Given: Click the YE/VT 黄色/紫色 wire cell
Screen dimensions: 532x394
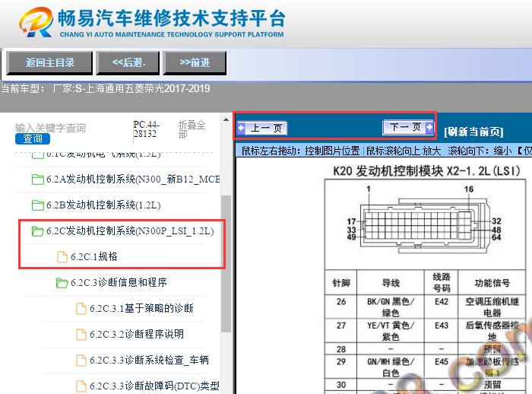Looking at the screenshot, I should point(391,331).
